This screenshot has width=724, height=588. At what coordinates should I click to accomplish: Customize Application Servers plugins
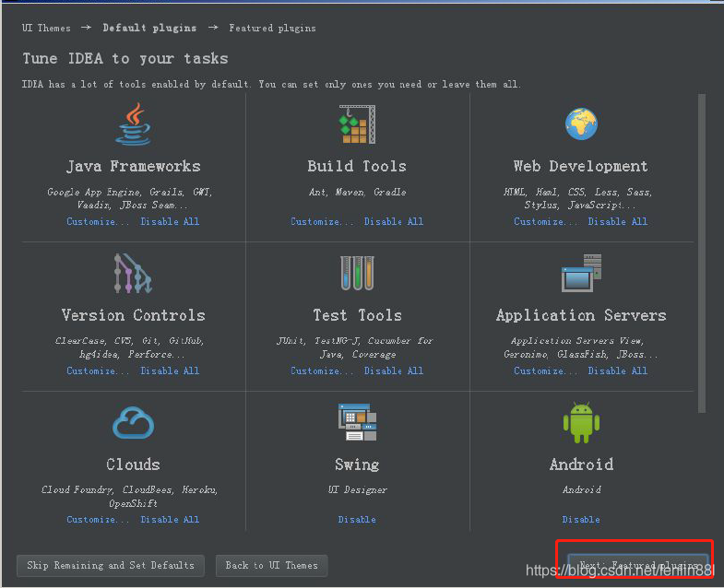coord(545,370)
